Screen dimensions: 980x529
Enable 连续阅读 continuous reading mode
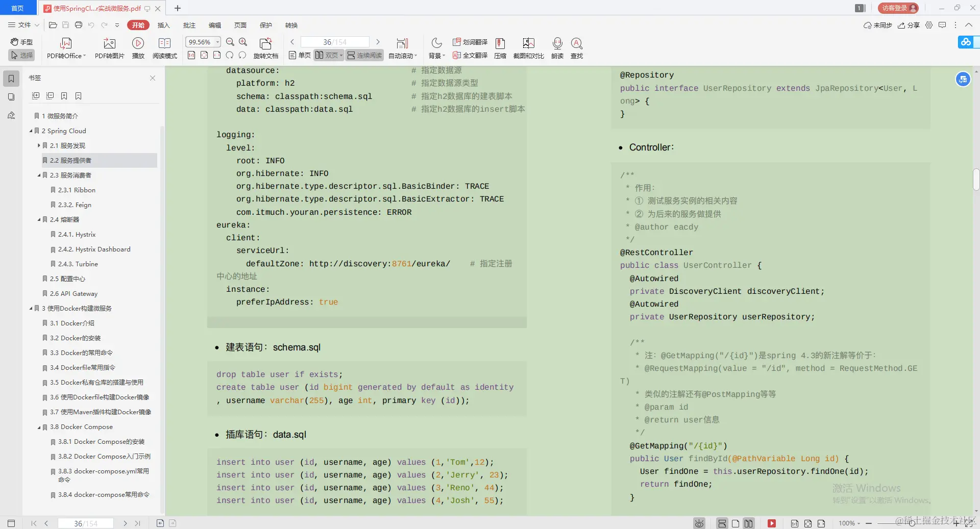point(364,55)
